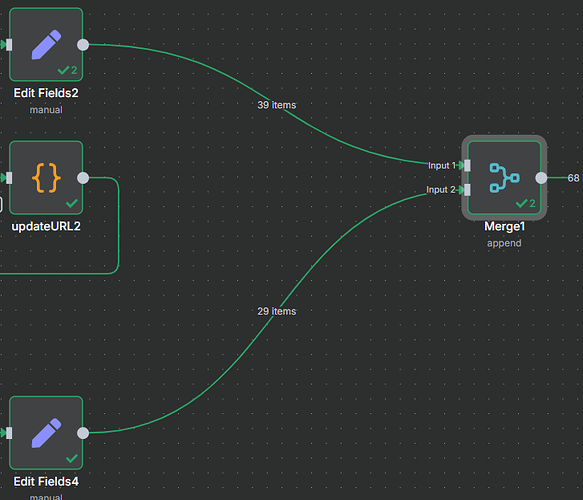
Task: Select the Merge1 node icon
Action: coord(504,178)
